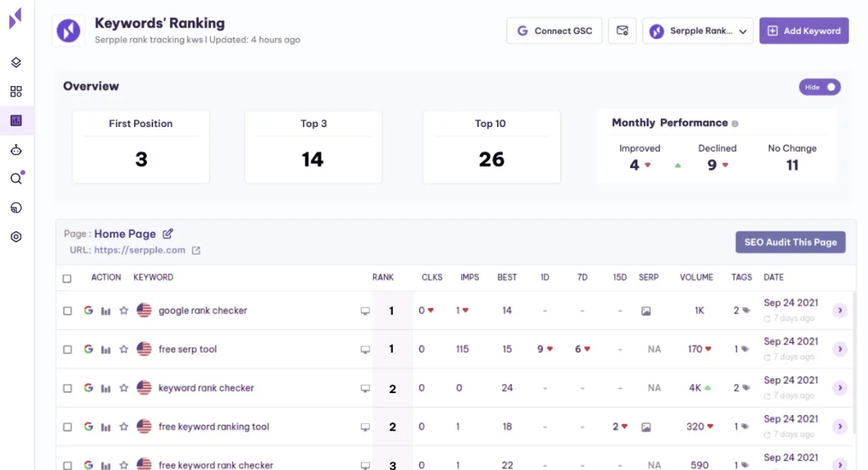Click the Google icon for keyword rank checker
868x470 pixels.
pyautogui.click(x=88, y=388)
